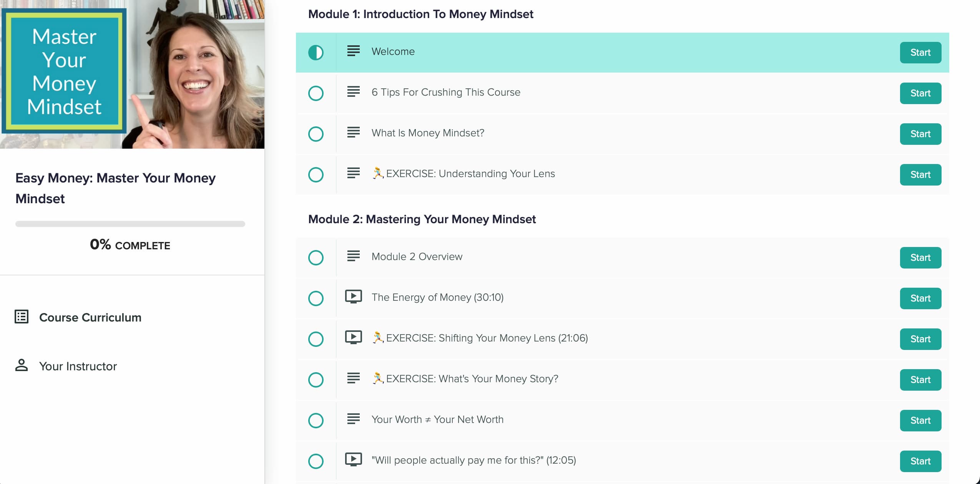Click the text icon next to What Is Money Mindset?

[354, 133]
